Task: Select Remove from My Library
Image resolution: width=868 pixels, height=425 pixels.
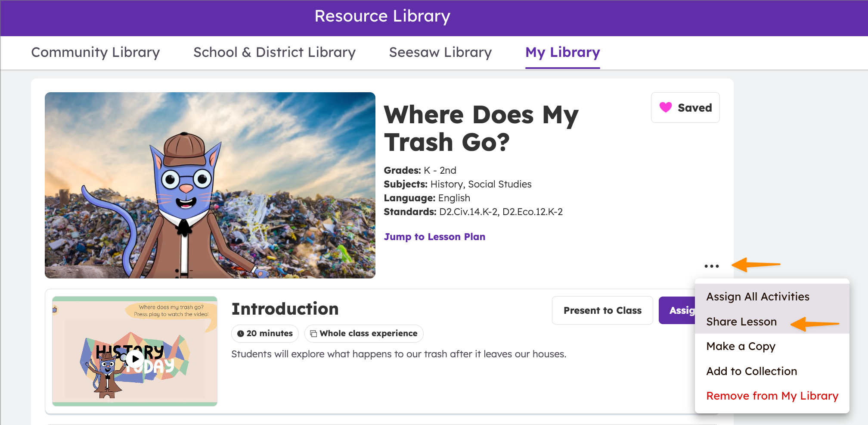Action: 772,395
